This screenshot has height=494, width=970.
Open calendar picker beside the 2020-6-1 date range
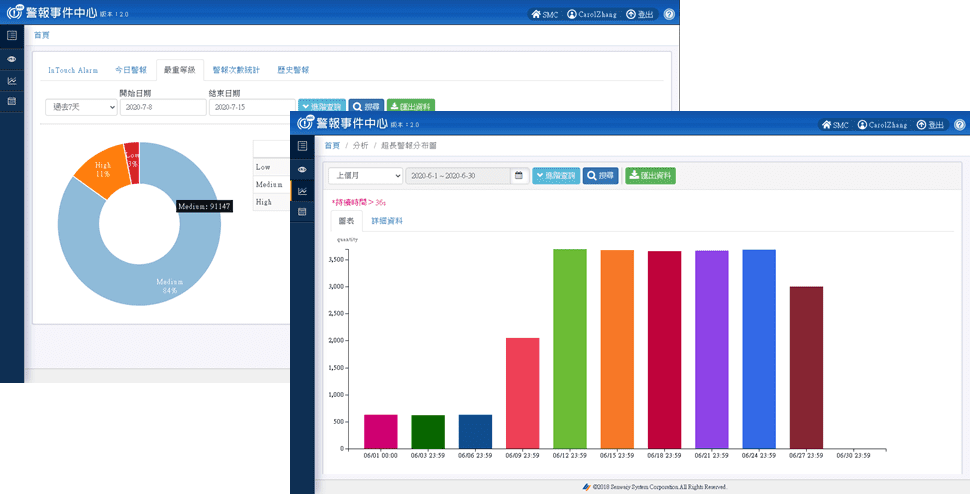(x=519, y=176)
